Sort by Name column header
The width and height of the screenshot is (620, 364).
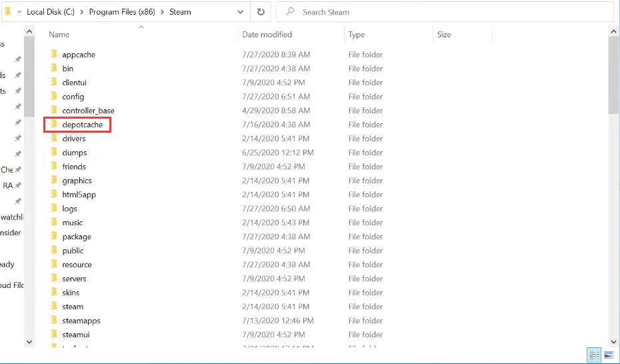point(59,35)
